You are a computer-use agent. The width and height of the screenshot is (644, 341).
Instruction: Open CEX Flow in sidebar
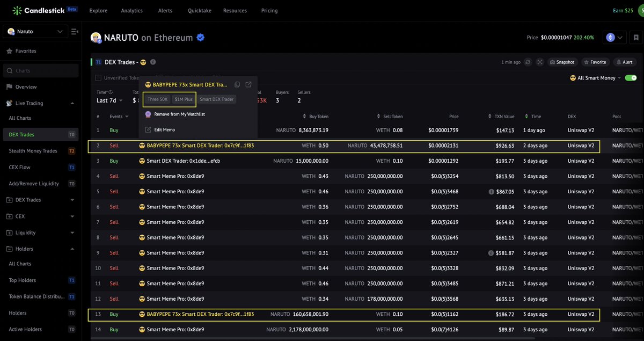pyautogui.click(x=19, y=168)
